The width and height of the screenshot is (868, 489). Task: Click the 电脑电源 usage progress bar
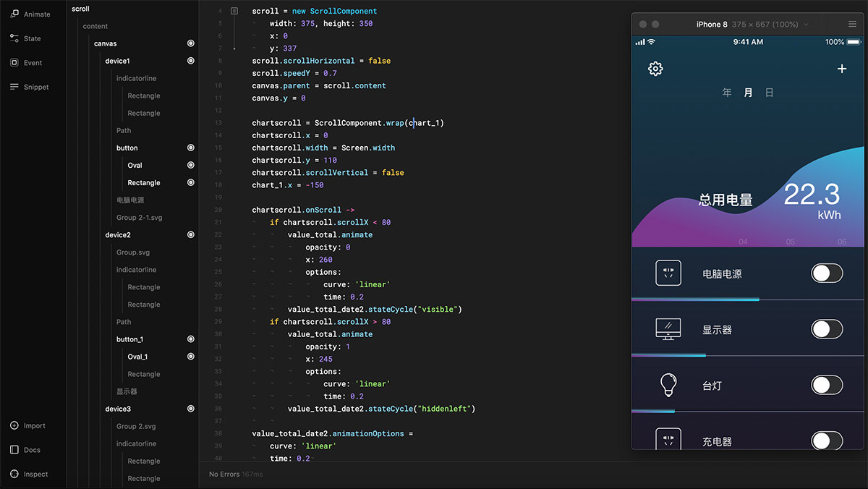click(x=695, y=299)
